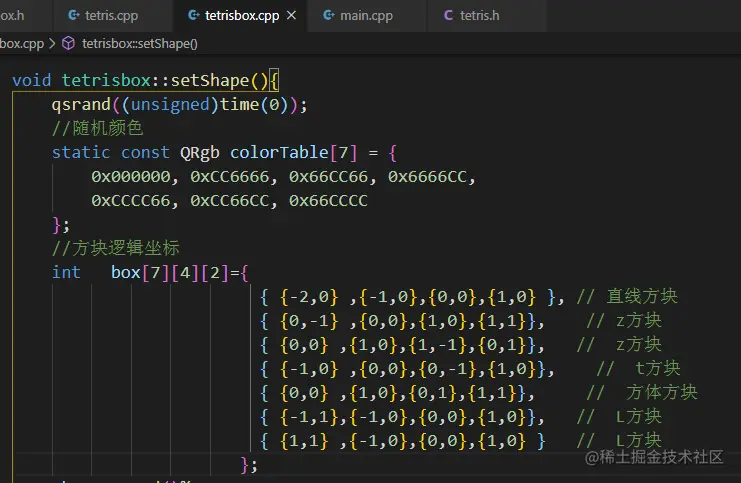Screen dimensions: 741x483
Task: Click the int keyword before box
Action: click(x=66, y=273)
